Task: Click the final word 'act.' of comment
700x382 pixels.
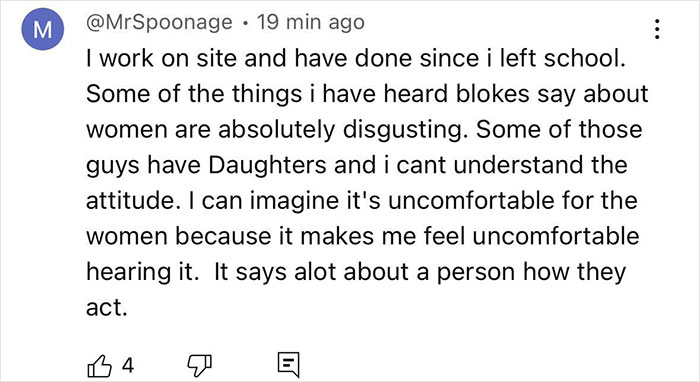Action: [107, 308]
